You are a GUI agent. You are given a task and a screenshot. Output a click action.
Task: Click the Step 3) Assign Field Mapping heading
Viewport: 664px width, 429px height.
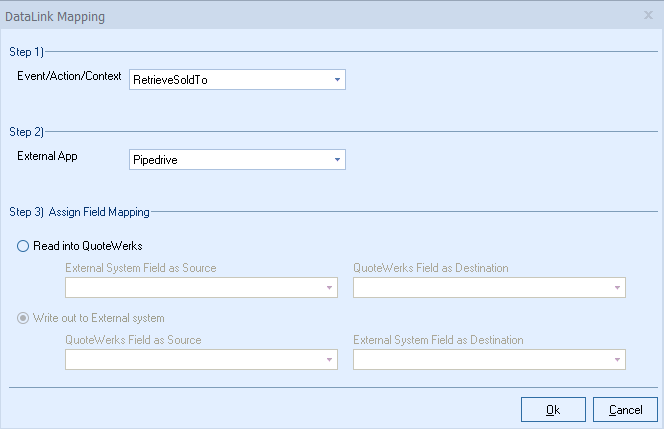79,212
